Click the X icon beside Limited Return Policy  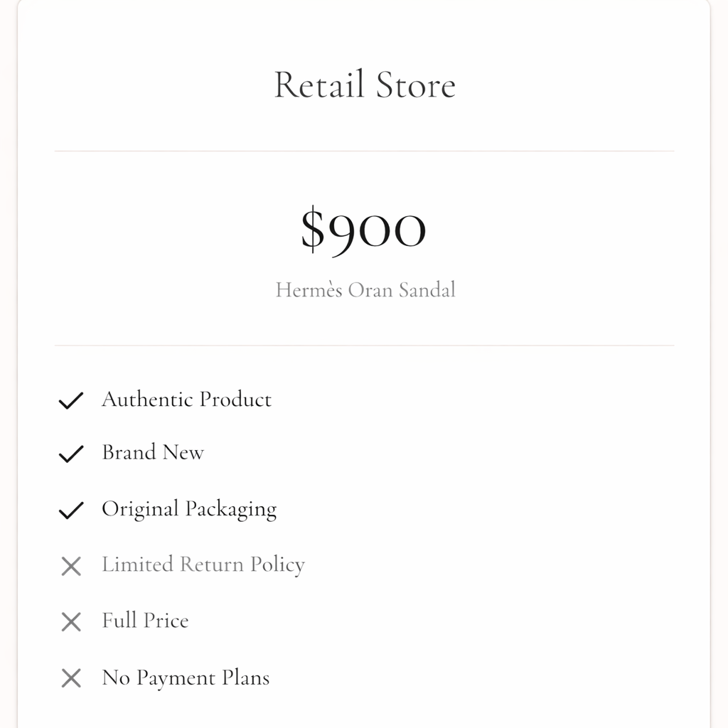71,566
